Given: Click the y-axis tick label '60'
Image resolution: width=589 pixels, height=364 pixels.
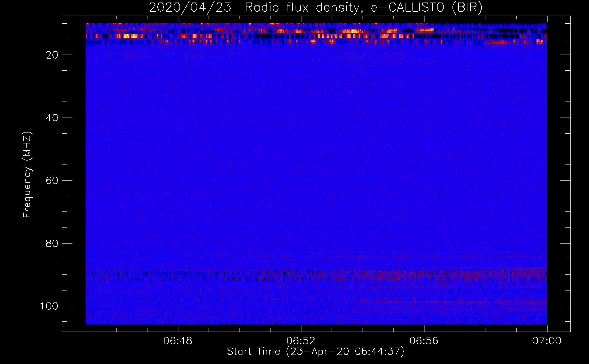Looking at the screenshot, I should tap(52, 181).
